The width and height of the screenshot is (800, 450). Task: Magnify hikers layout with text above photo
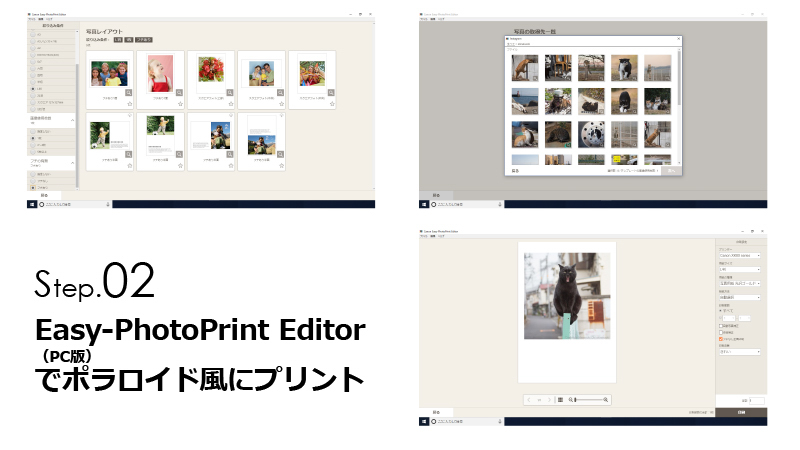tap(280, 154)
